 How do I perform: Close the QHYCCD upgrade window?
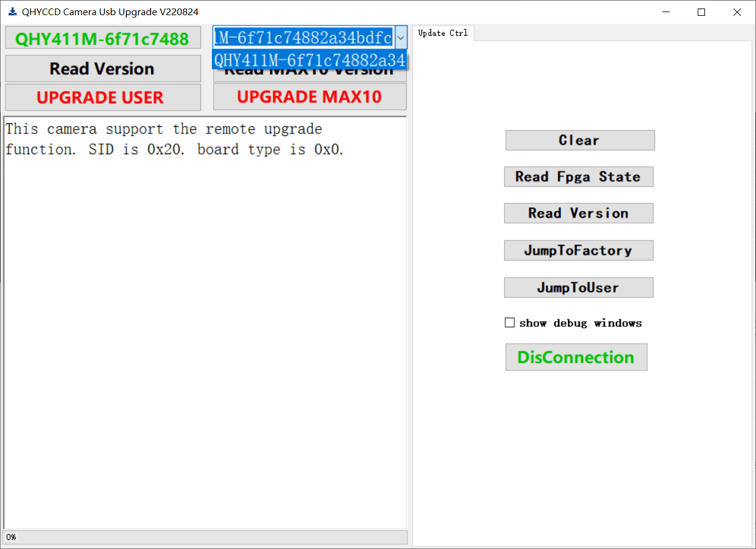[737, 12]
